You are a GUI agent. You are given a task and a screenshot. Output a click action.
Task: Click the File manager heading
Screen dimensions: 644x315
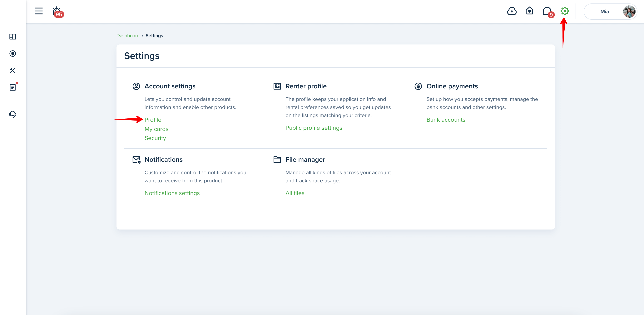tap(305, 159)
